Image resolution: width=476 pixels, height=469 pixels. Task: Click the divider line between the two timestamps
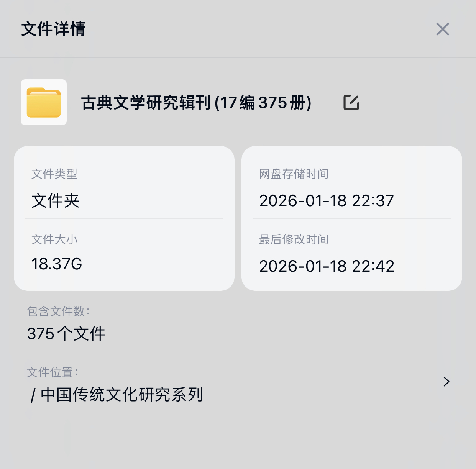pyautogui.click(x=352, y=218)
